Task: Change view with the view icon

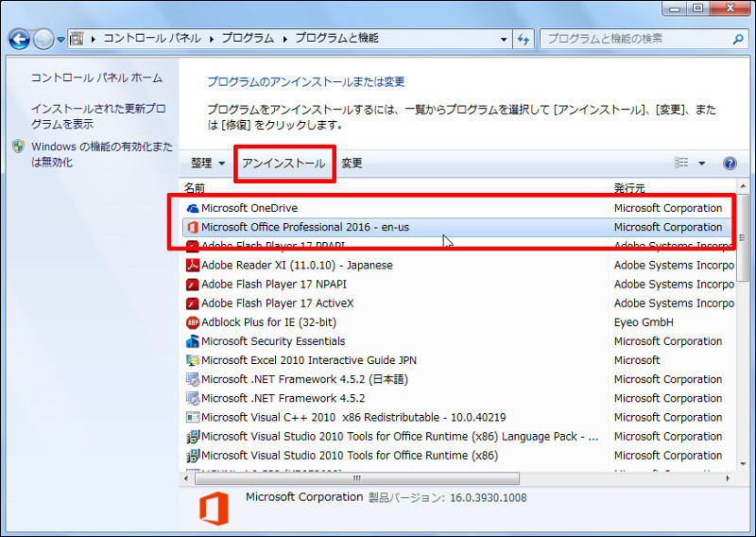Action: pos(680,163)
